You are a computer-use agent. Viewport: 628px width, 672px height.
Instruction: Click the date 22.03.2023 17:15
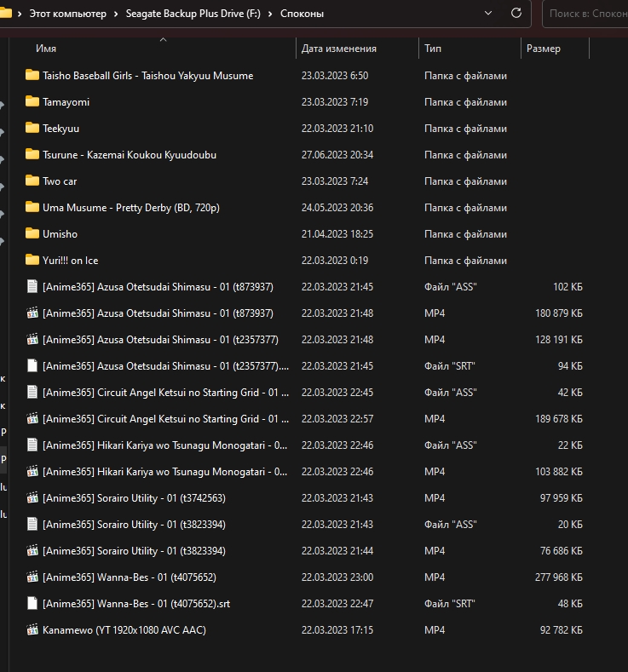[337, 630]
